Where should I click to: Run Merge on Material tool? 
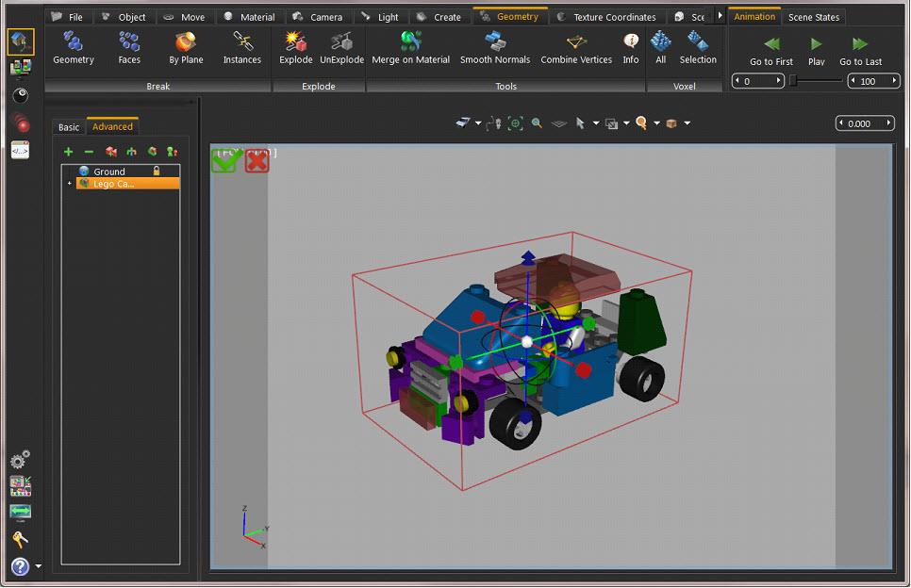tap(411, 48)
